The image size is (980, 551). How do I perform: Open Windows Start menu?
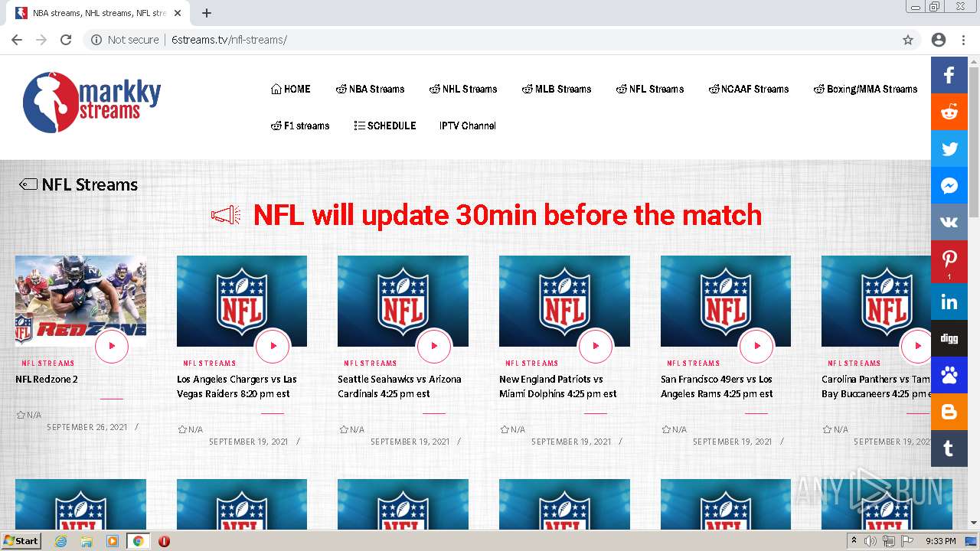point(21,541)
